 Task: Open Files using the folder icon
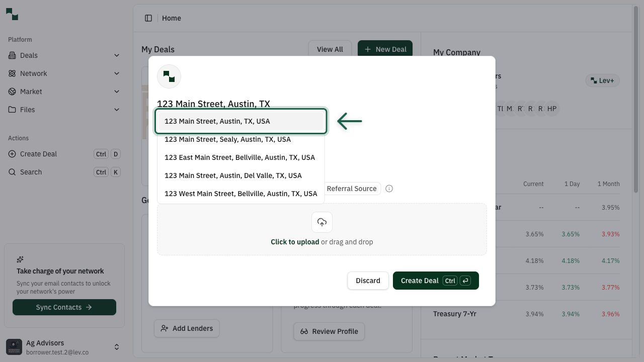click(11, 110)
